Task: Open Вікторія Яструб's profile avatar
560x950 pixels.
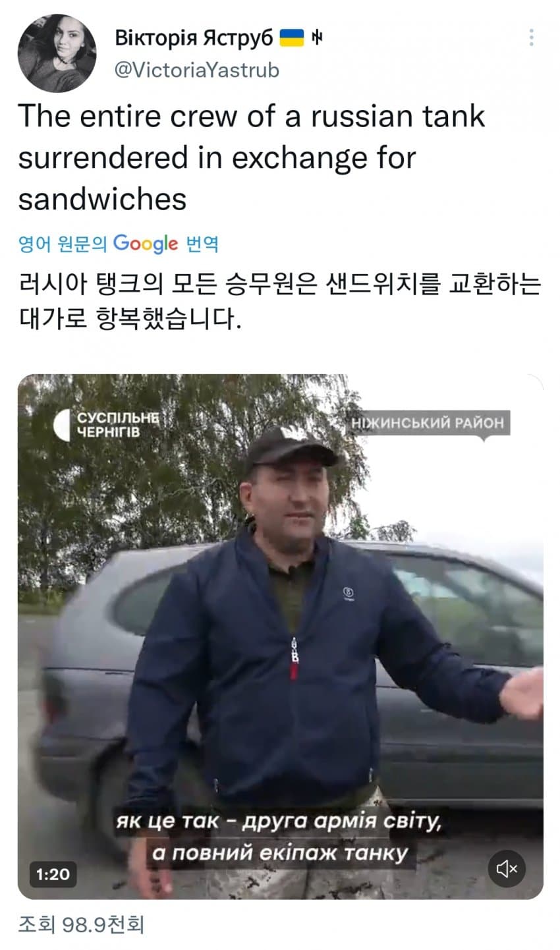Action: pos(57,53)
